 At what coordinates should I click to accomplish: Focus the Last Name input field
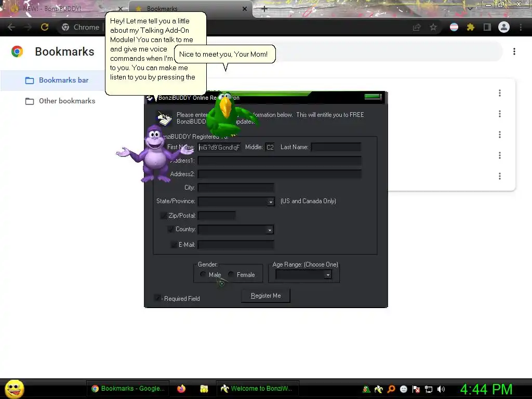click(x=336, y=147)
